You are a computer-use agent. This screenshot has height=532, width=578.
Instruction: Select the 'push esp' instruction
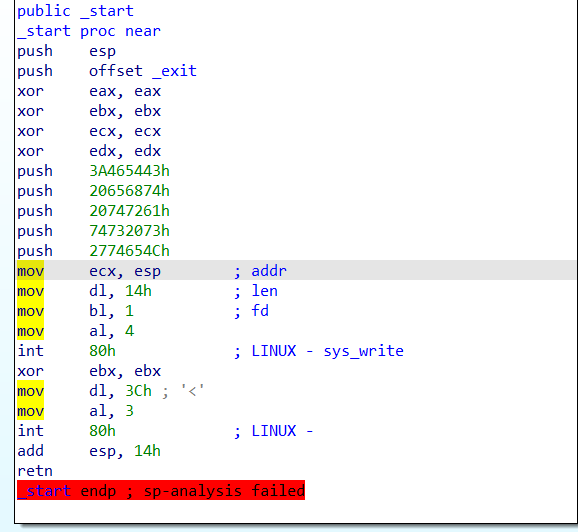pyautogui.click(x=66, y=51)
